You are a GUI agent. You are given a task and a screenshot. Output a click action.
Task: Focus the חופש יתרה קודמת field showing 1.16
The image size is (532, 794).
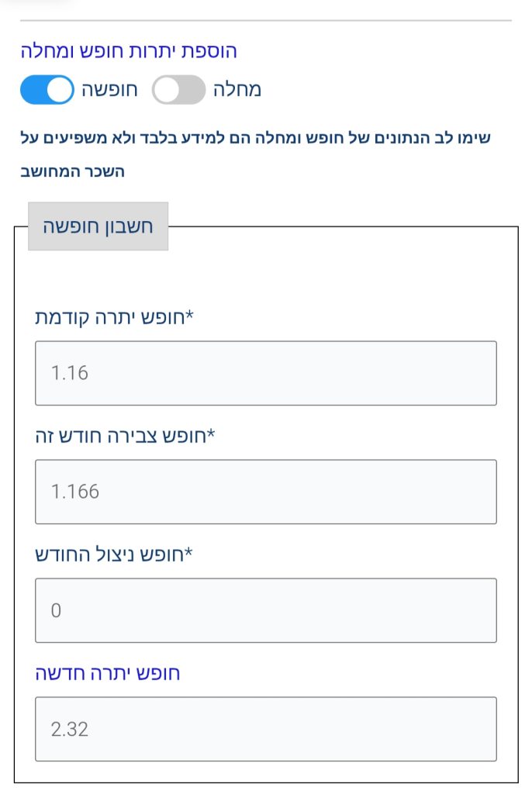coord(265,373)
